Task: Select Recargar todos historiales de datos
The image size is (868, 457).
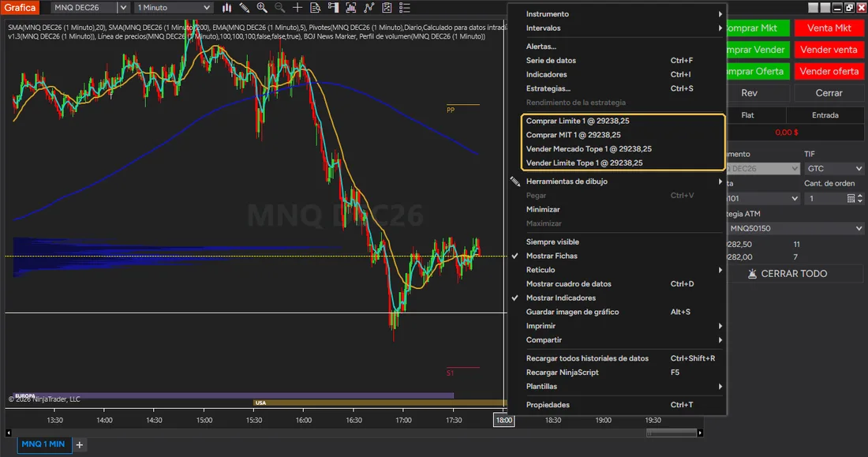Action: pyautogui.click(x=617, y=358)
